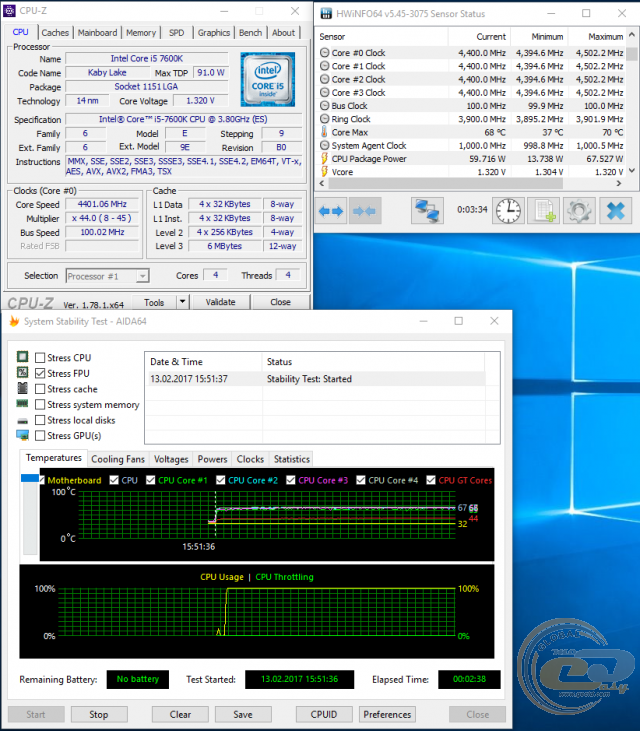Click Bus Clock sensor icon

324,106
